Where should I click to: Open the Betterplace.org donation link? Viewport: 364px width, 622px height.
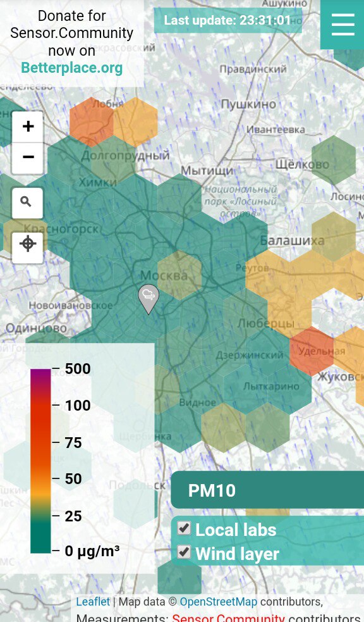(x=71, y=68)
